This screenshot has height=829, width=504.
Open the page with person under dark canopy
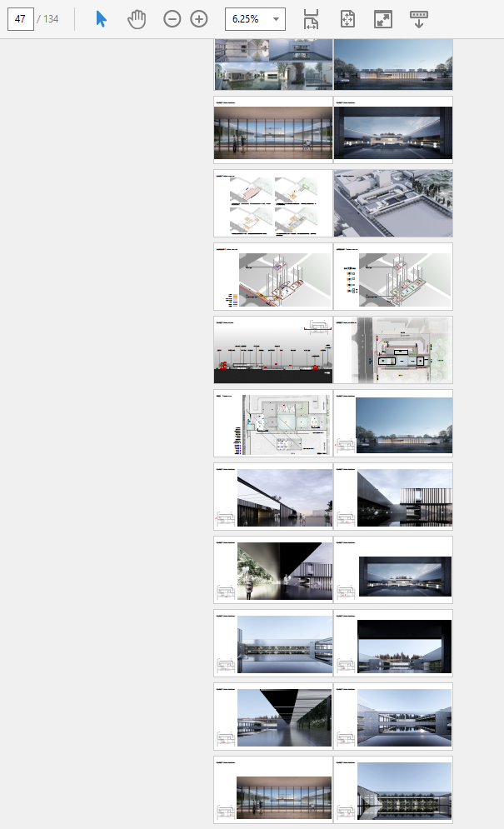[273, 570]
